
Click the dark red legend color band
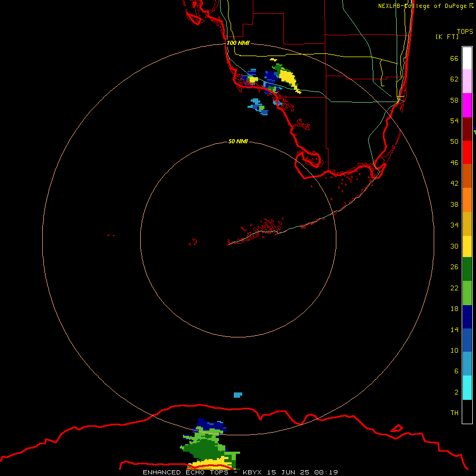click(467, 129)
